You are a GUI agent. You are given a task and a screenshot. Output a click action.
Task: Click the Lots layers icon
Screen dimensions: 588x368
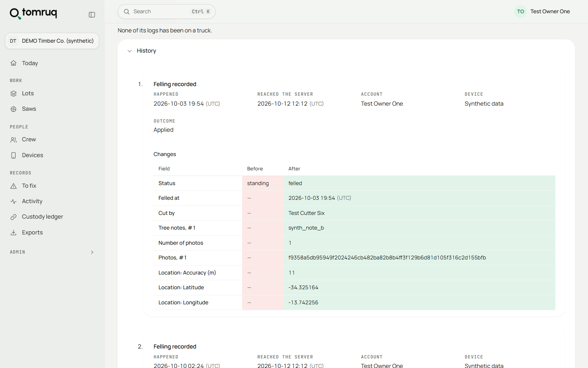point(14,93)
